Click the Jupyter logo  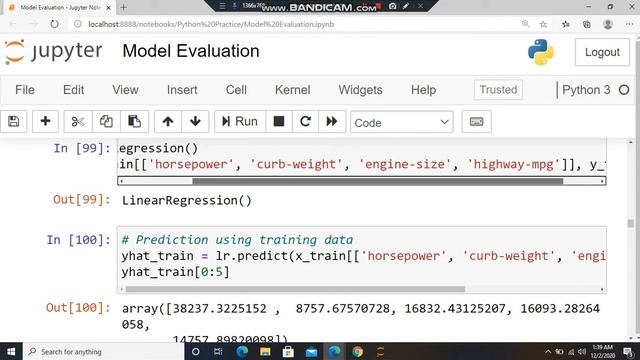click(53, 52)
